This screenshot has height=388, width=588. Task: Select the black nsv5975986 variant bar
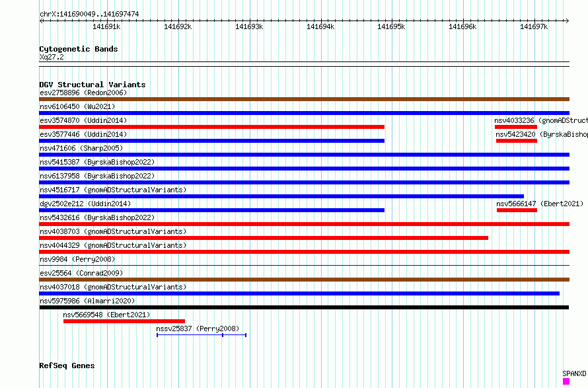tap(304, 307)
